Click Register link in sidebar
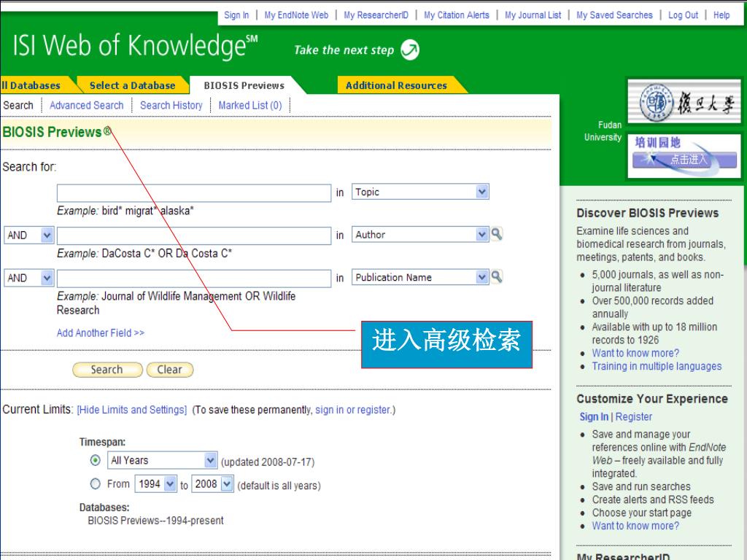Image resolution: width=747 pixels, height=560 pixels. [634, 416]
